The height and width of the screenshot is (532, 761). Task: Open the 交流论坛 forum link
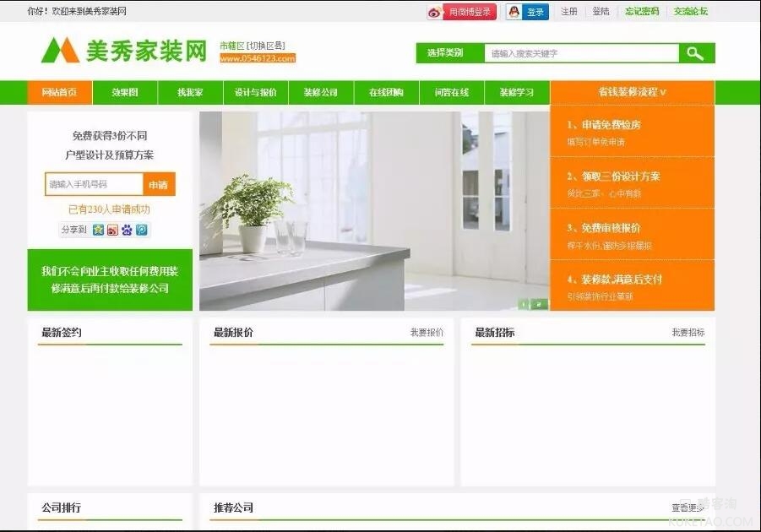(691, 12)
